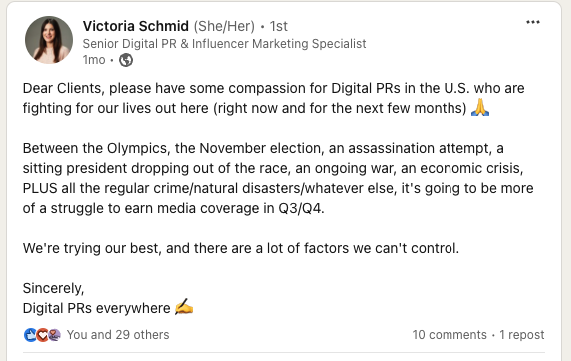The image size is (571, 361).
Task: Click the "Dear Clients" opening paragraph
Action: pyautogui.click(x=273, y=98)
